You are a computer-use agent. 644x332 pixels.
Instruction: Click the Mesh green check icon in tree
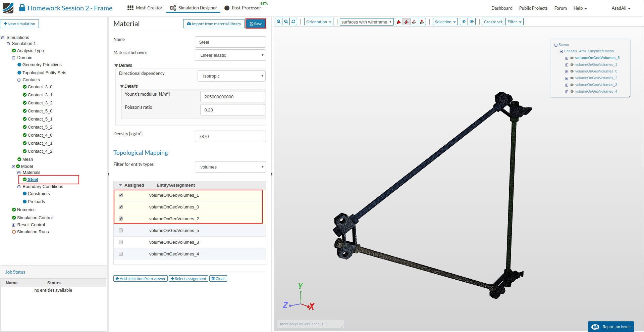click(19, 159)
